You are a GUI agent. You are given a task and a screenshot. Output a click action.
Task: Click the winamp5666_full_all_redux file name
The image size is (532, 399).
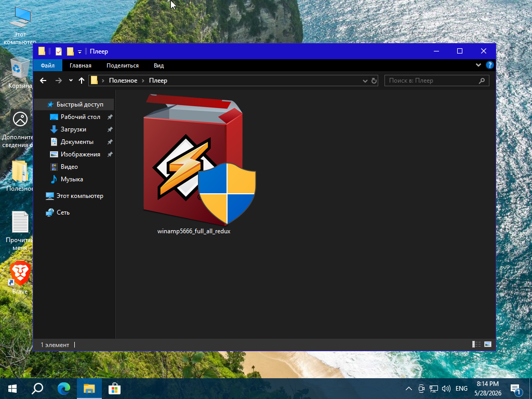[x=194, y=231]
